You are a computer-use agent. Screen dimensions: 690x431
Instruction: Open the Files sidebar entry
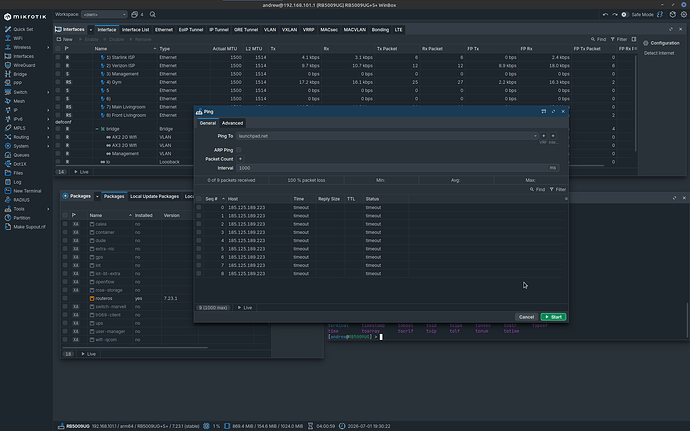coord(18,173)
